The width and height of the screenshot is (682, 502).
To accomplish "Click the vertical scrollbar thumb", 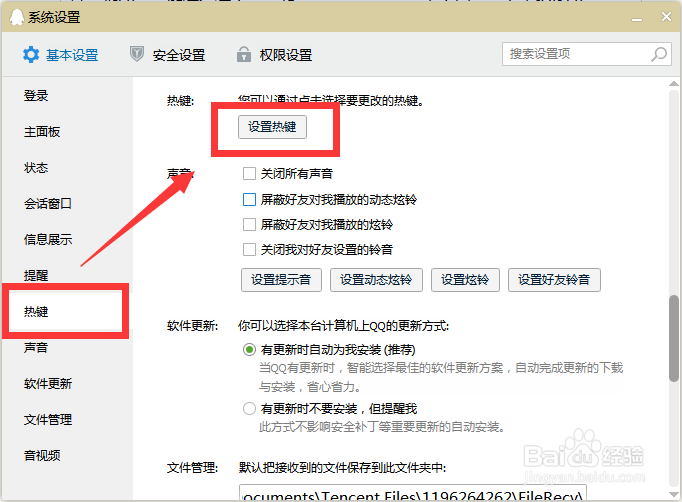I will pyautogui.click(x=674, y=338).
